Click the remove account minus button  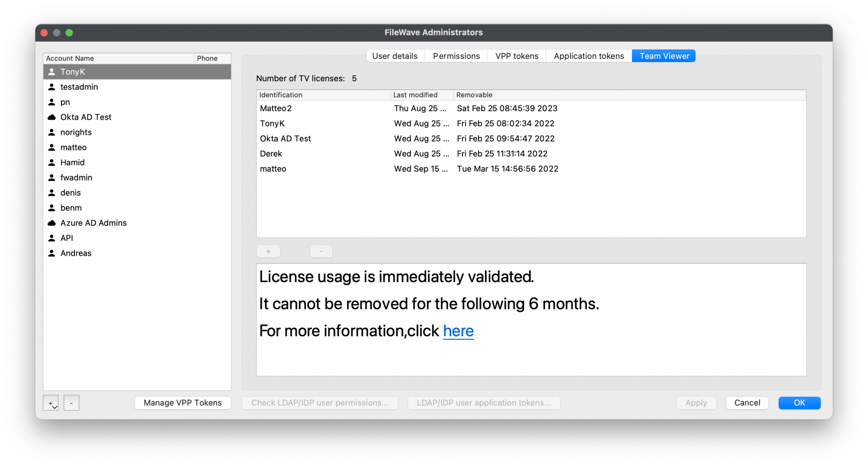[x=71, y=403]
